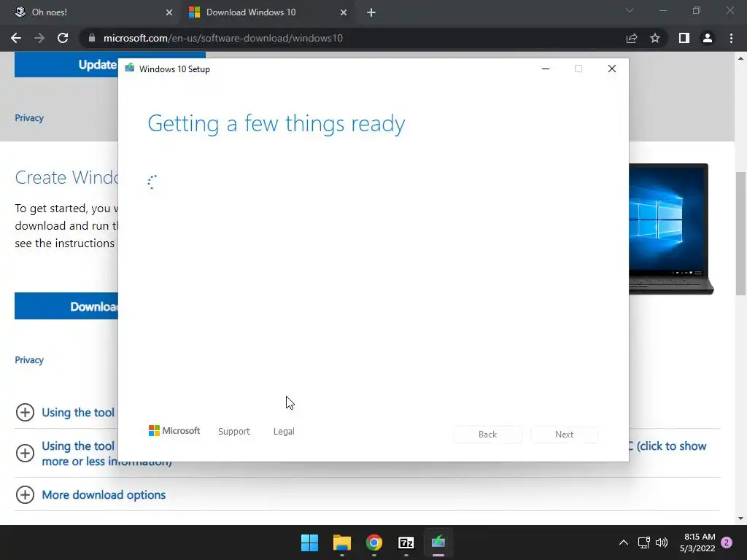Open the upper Privacy link on webpage
Viewport: 747px width, 560px height.
29,118
